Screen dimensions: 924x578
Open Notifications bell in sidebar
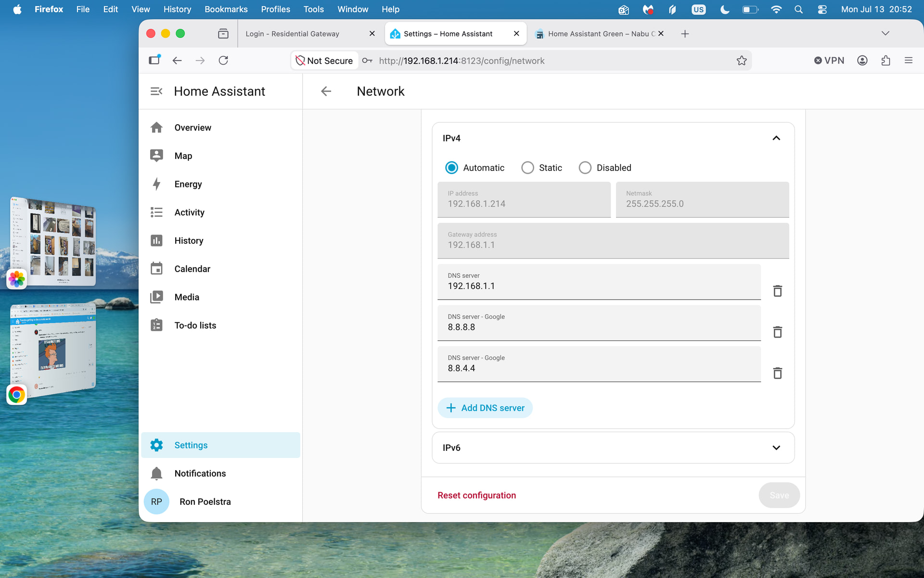(220, 473)
